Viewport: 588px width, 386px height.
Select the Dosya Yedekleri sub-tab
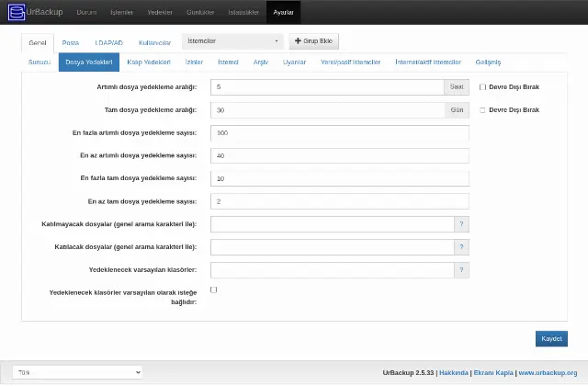tap(89, 62)
